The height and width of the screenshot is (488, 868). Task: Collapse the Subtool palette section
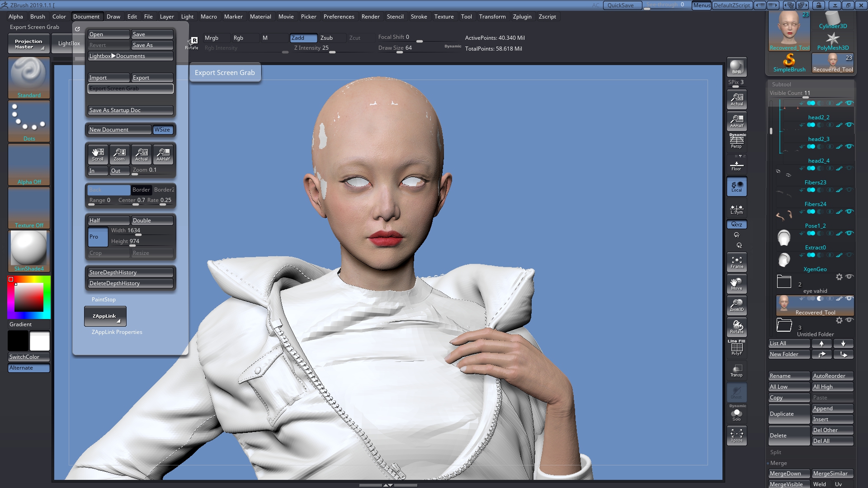coord(781,84)
